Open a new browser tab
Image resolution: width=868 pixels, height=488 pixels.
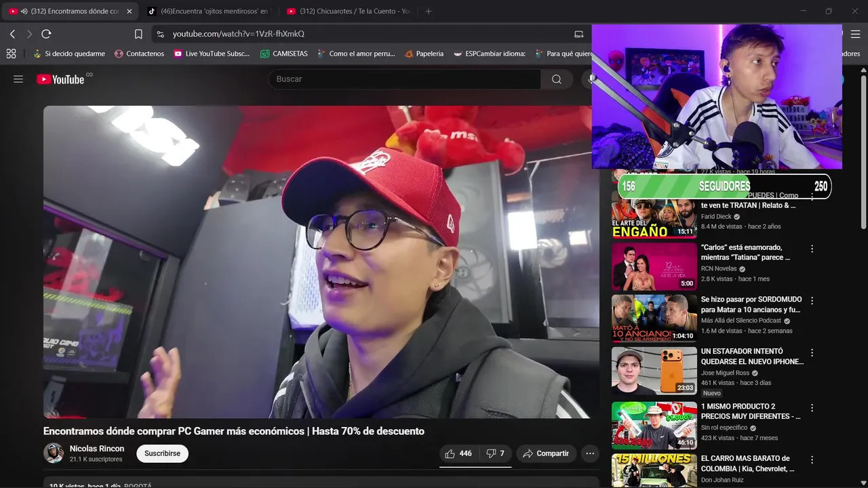428,12
